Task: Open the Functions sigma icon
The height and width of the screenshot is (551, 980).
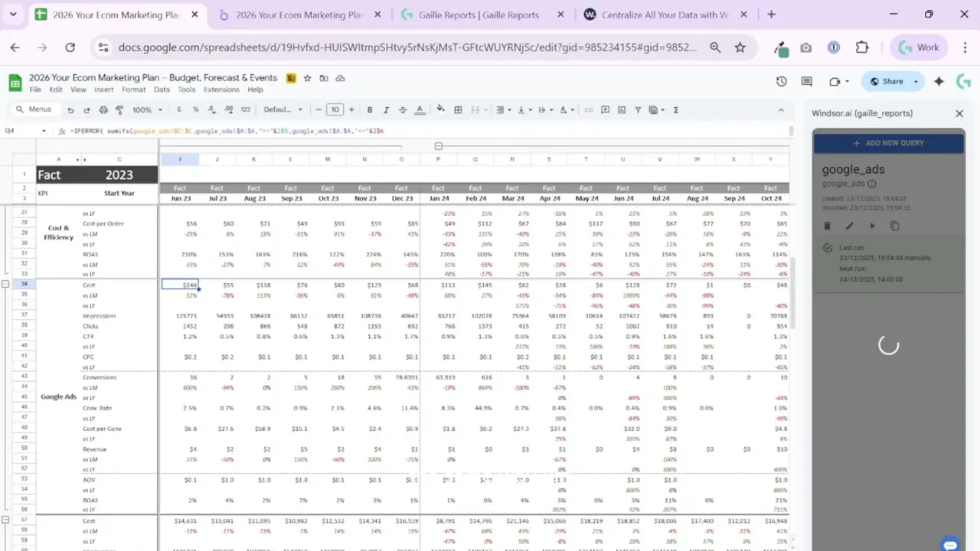Action: [x=675, y=109]
